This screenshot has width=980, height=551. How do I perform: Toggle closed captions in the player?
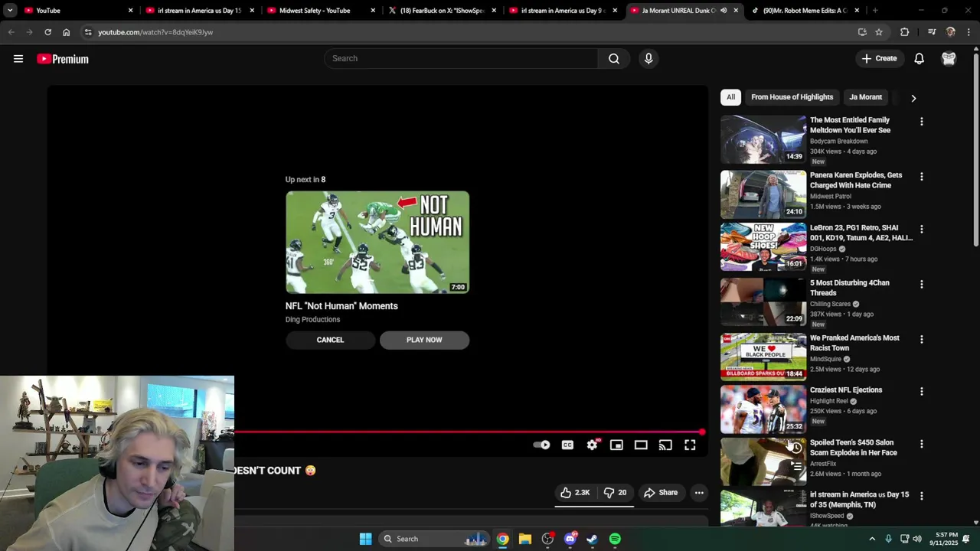coord(567,445)
